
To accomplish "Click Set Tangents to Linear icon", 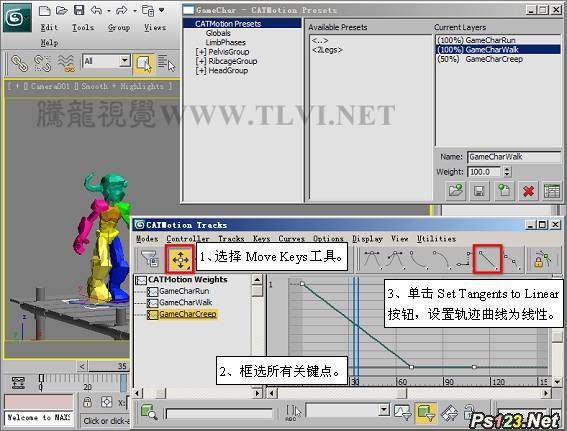I will pos(487,259).
